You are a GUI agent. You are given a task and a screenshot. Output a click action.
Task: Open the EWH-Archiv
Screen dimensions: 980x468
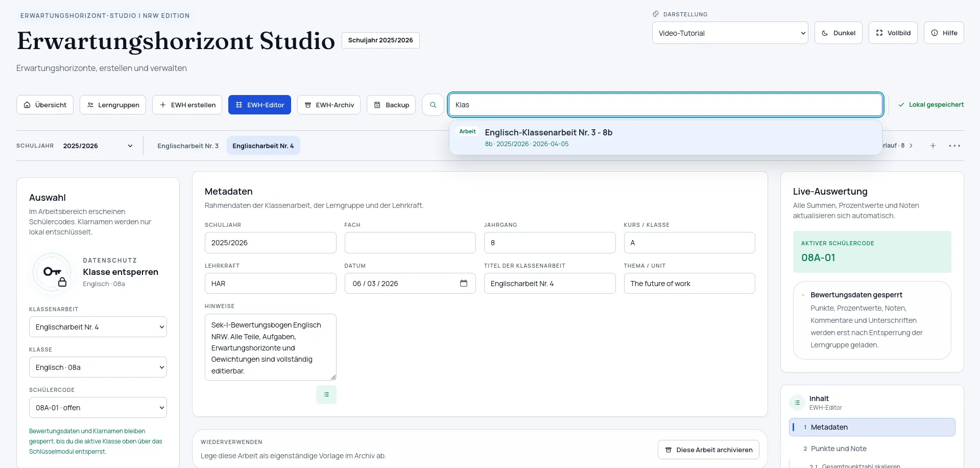pyautogui.click(x=329, y=105)
